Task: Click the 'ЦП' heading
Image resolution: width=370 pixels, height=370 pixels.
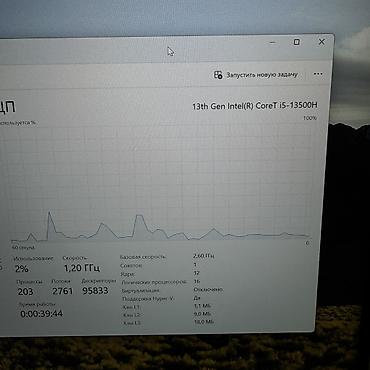Action: pyautogui.click(x=7, y=107)
